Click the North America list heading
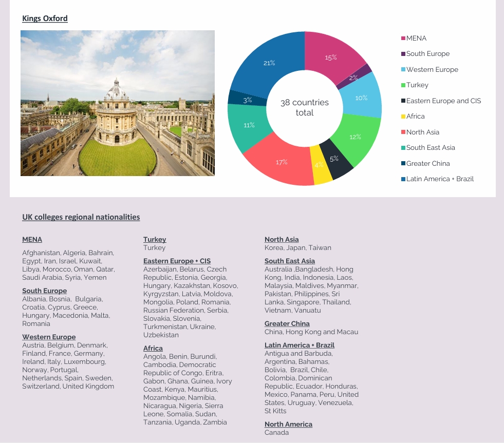 tap(288, 425)
